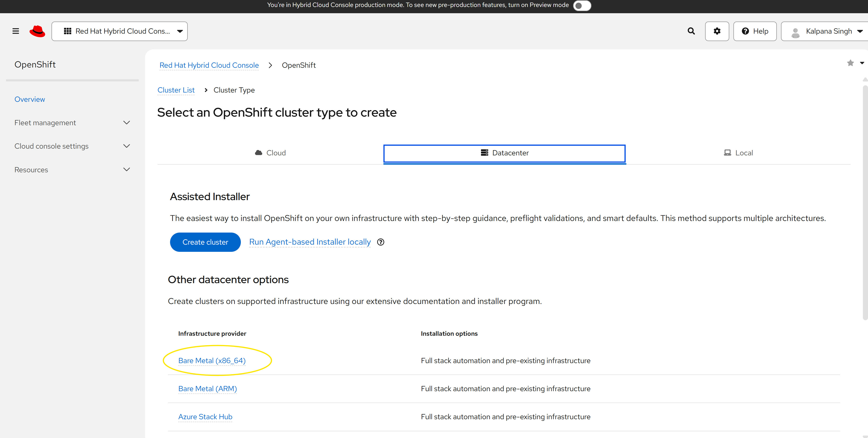Viewport: 868px width, 438px height.
Task: Go back to Cluster List breadcrumb
Action: tap(176, 90)
